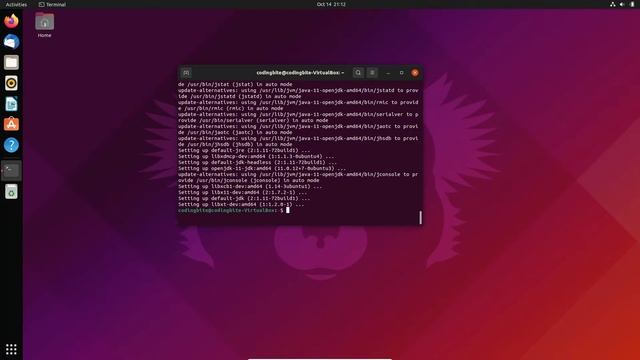This screenshot has width=640, height=360.
Task: Open the Help icon in the dock
Action: [x=11, y=145]
